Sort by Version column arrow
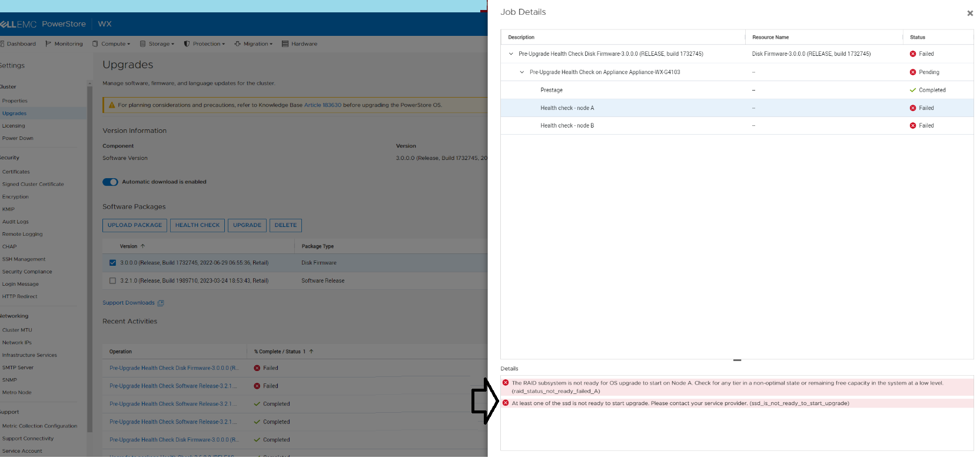The width and height of the screenshot is (980, 461). tap(142, 246)
